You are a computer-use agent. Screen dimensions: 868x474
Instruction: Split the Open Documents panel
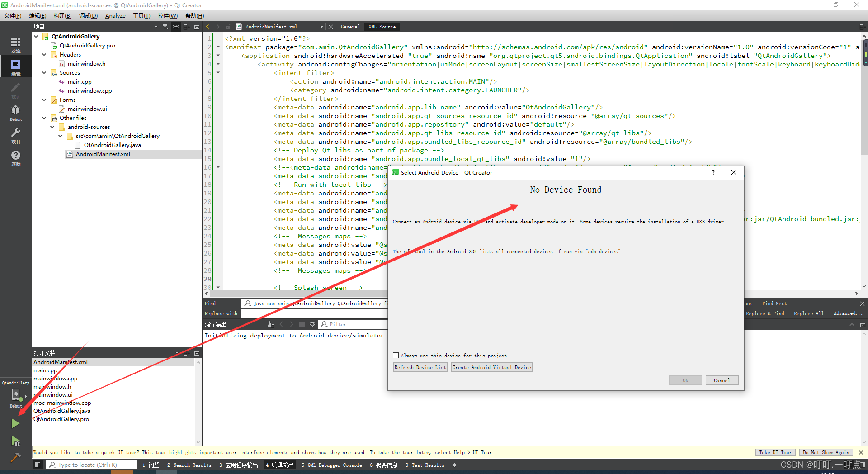pos(186,353)
